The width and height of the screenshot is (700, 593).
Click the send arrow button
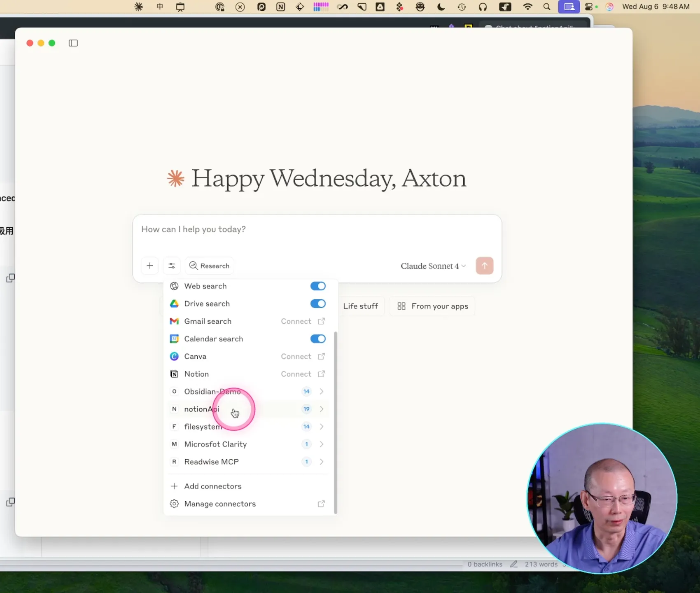[485, 266]
